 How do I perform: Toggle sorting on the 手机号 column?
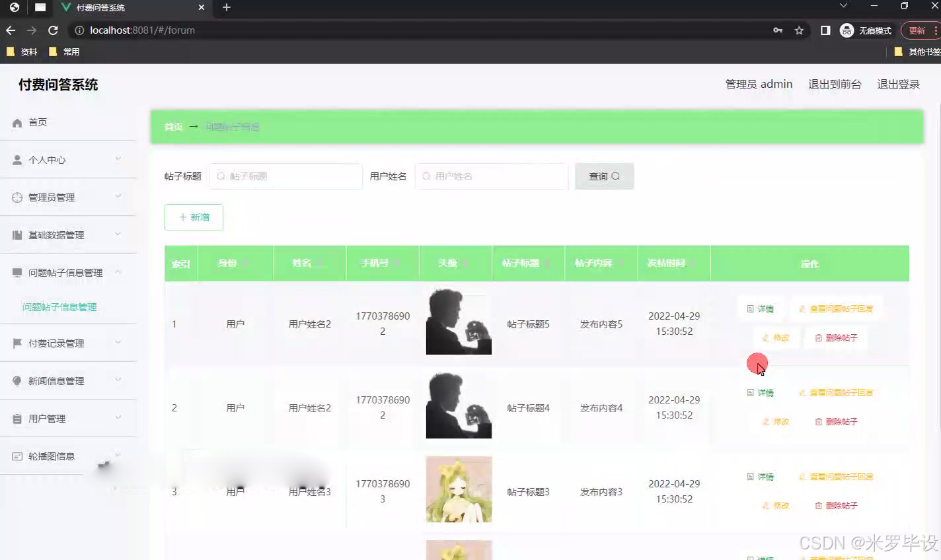(396, 263)
